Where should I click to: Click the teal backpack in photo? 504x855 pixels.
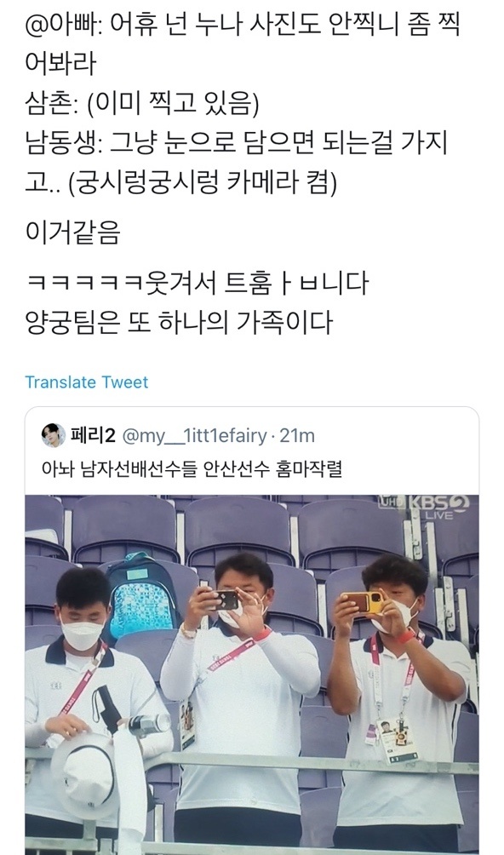click(141, 594)
